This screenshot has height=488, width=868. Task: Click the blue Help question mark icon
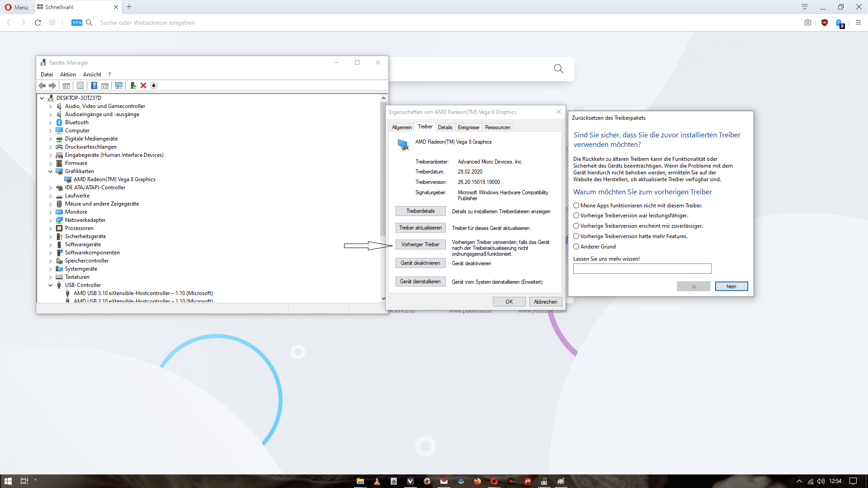tap(94, 85)
